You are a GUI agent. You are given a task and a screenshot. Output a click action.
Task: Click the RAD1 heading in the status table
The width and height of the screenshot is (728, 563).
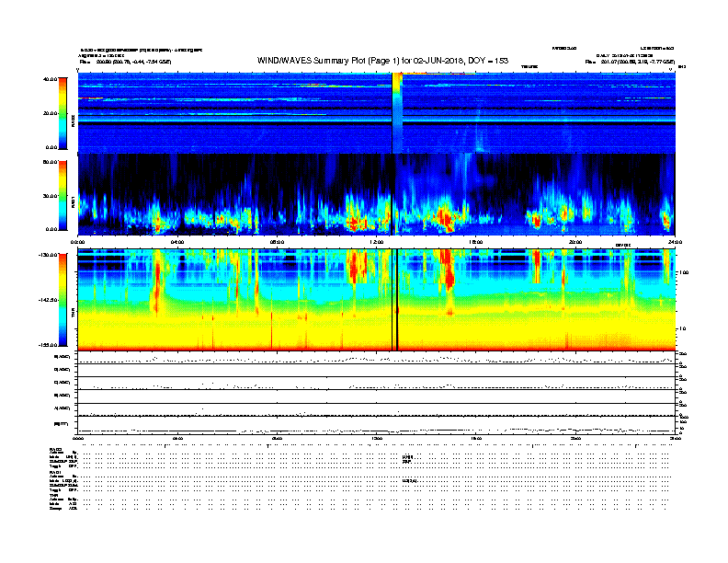[55, 473]
